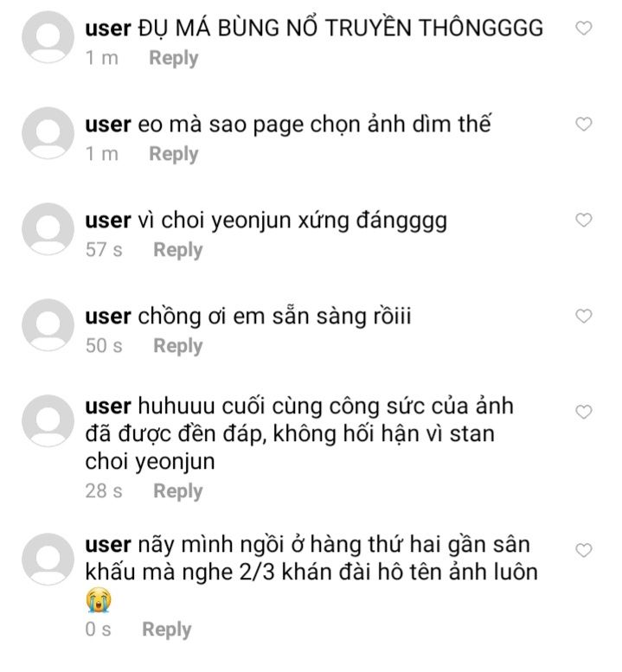Open avatar beside 'huhuuu cuối cùng' comment
Image resolution: width=622 pixels, height=672 pixels.
(48, 421)
